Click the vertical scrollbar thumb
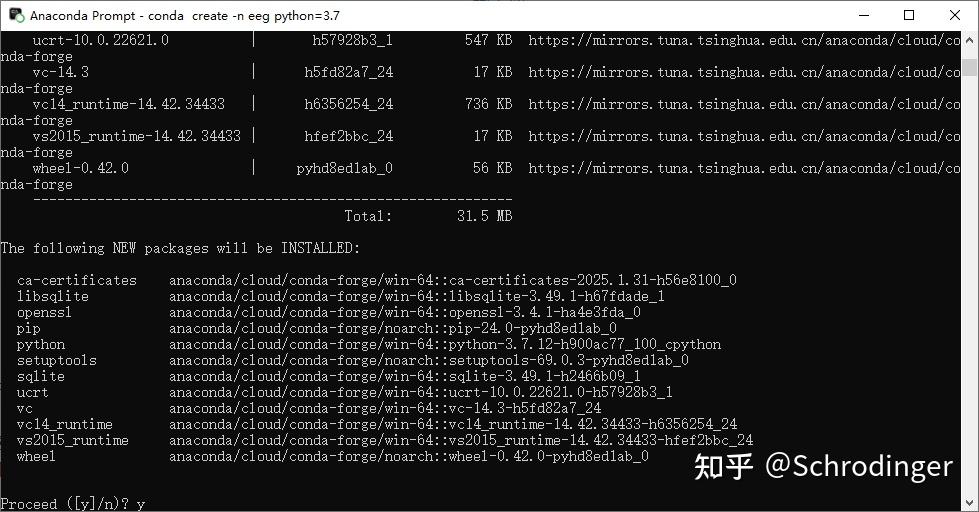Viewport: 979px width, 512px height. click(970, 68)
